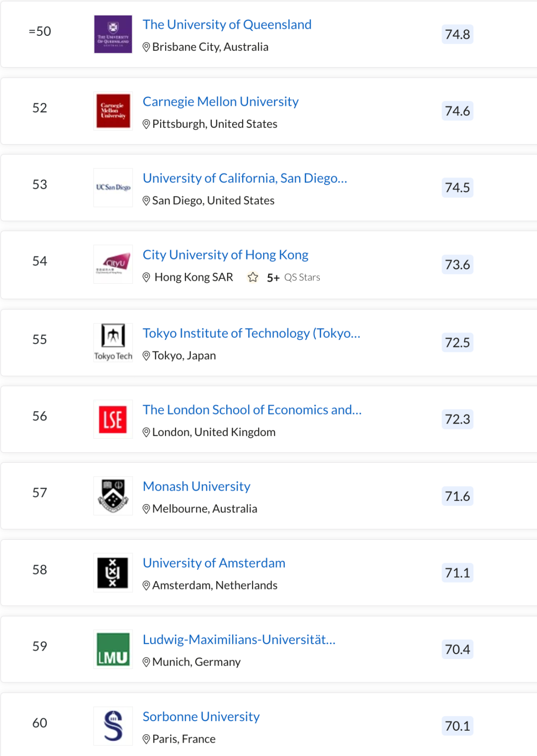Open Monash University link

pos(196,486)
